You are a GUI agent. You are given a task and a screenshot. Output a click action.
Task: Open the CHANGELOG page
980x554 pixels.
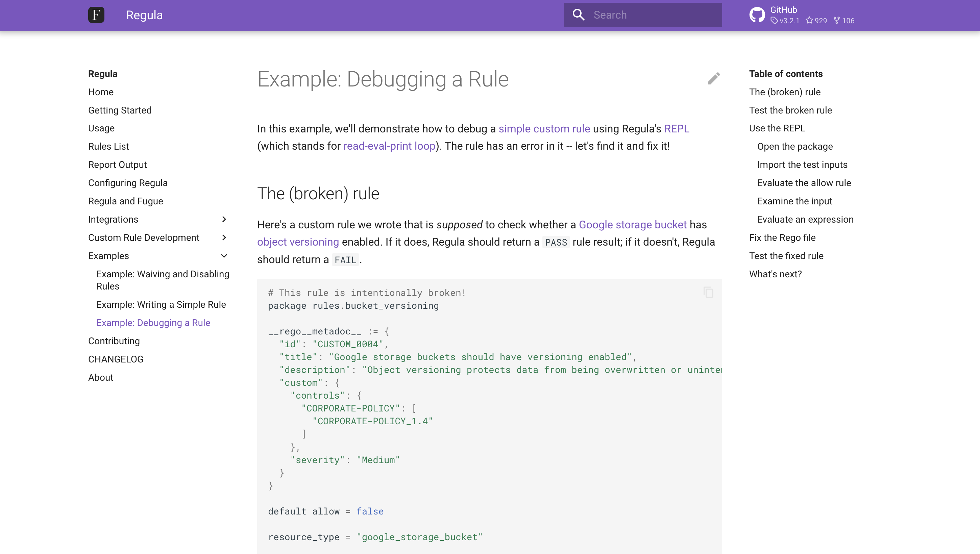coord(116,359)
